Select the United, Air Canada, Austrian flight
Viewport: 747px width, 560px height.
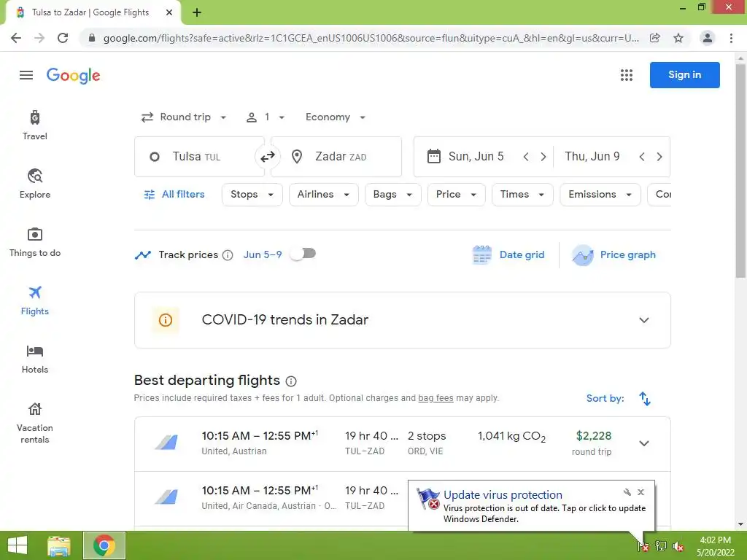(271, 499)
